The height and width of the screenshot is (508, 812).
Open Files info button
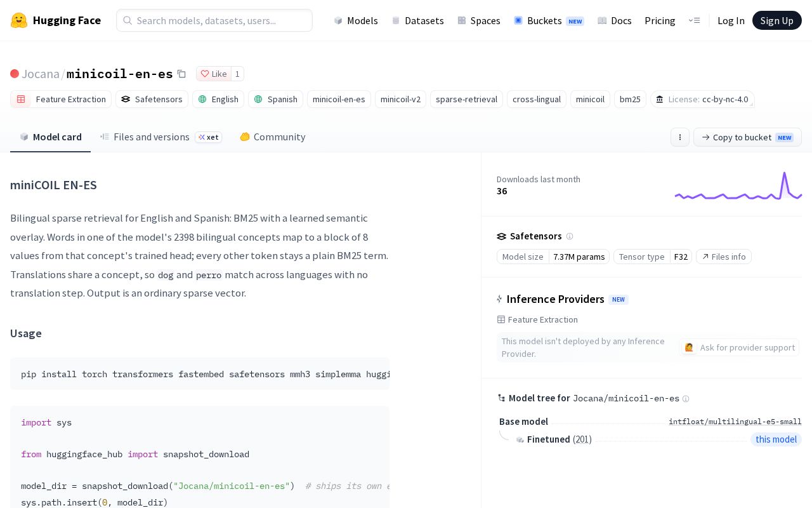click(724, 257)
